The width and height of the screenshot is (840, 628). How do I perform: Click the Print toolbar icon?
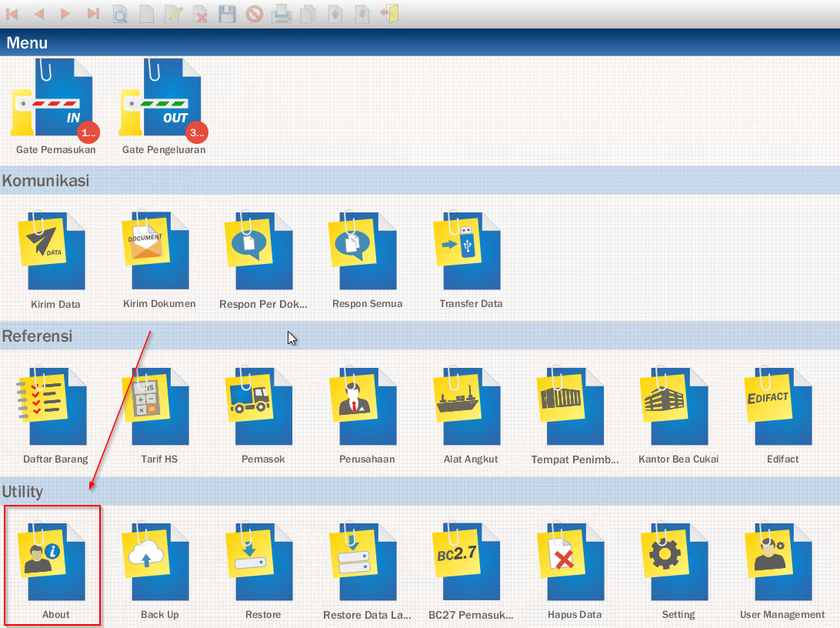[x=282, y=13]
